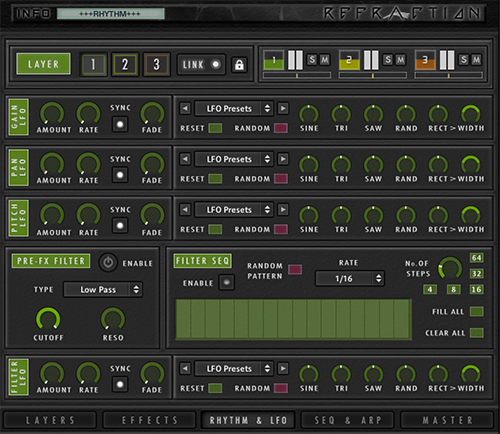500x434 pixels.
Task: Solo layer 1 with the S button
Action: (312, 60)
